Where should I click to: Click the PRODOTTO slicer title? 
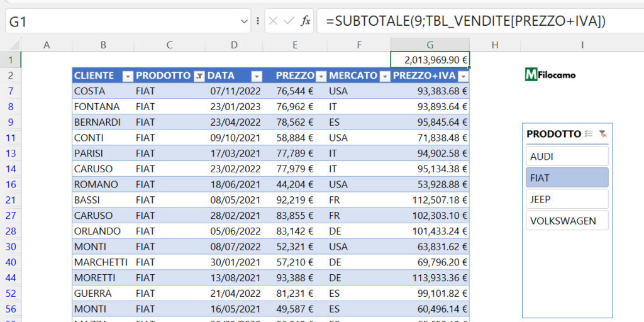pos(553,134)
